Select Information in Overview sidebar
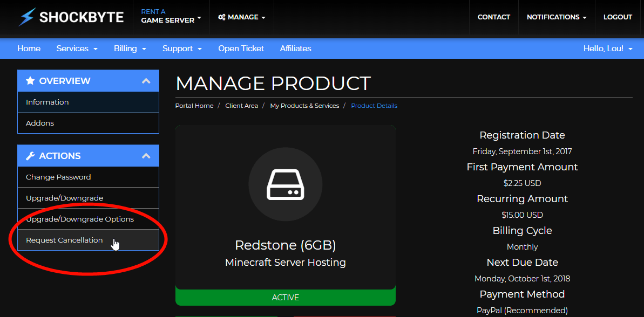The width and height of the screenshot is (644, 317). pyautogui.click(x=88, y=102)
